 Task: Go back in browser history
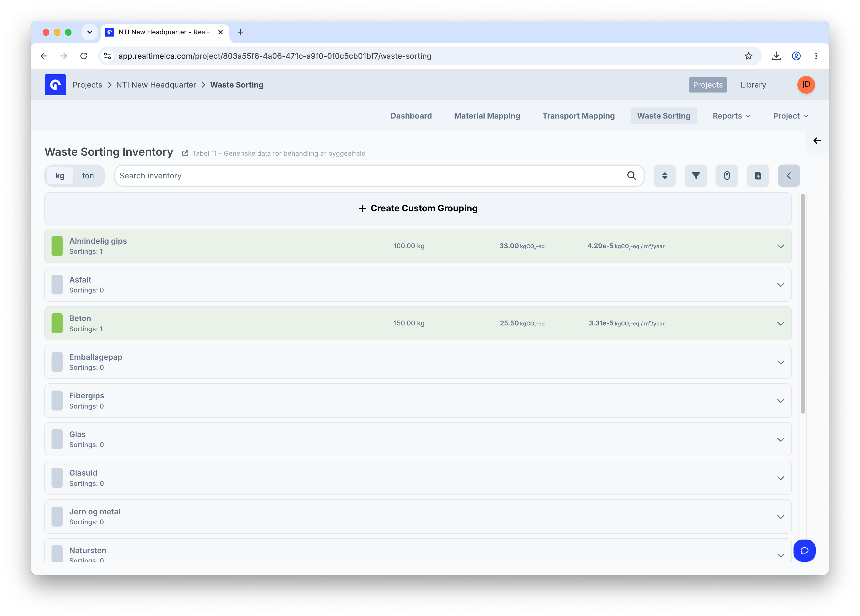click(44, 56)
